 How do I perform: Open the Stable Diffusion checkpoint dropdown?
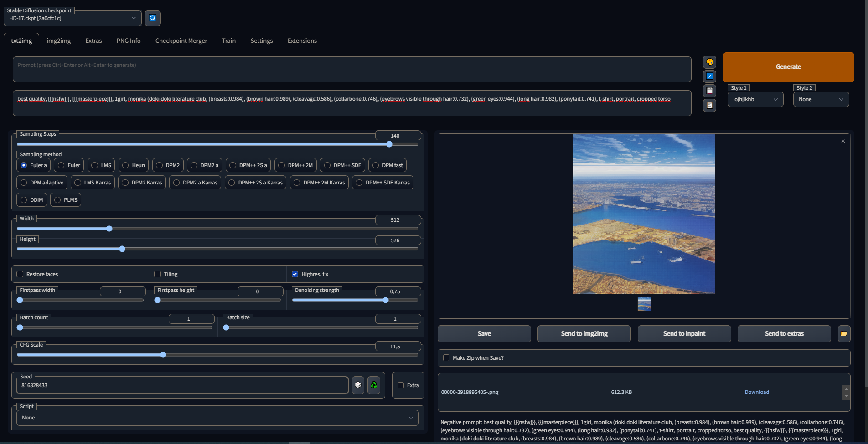(x=72, y=18)
